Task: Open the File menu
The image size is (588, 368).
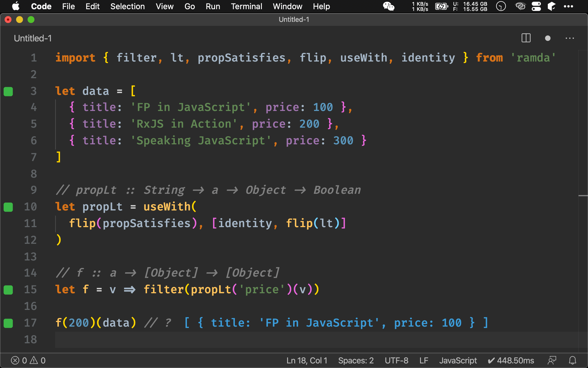Action: [68, 6]
